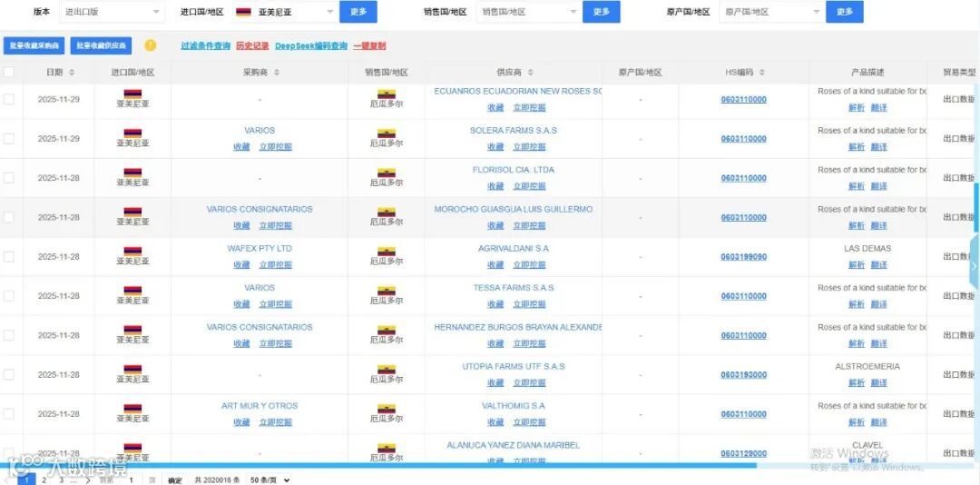The width and height of the screenshot is (980, 485).
Task: Click 批量收藏供应商 button
Action: (x=102, y=45)
